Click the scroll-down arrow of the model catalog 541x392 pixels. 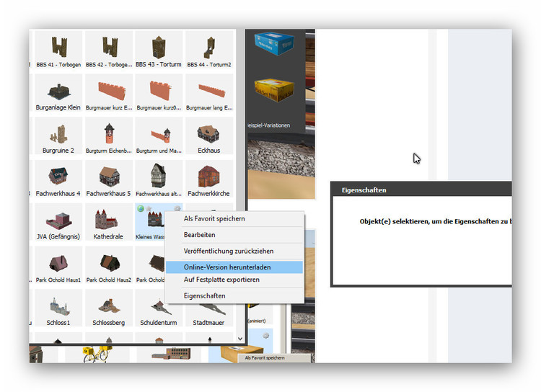tap(240, 339)
